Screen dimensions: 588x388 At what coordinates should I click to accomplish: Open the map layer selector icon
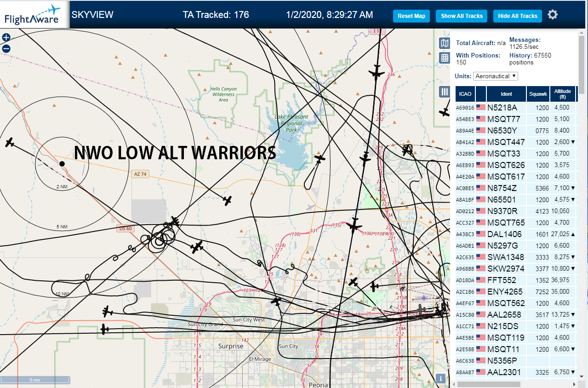coord(445,43)
